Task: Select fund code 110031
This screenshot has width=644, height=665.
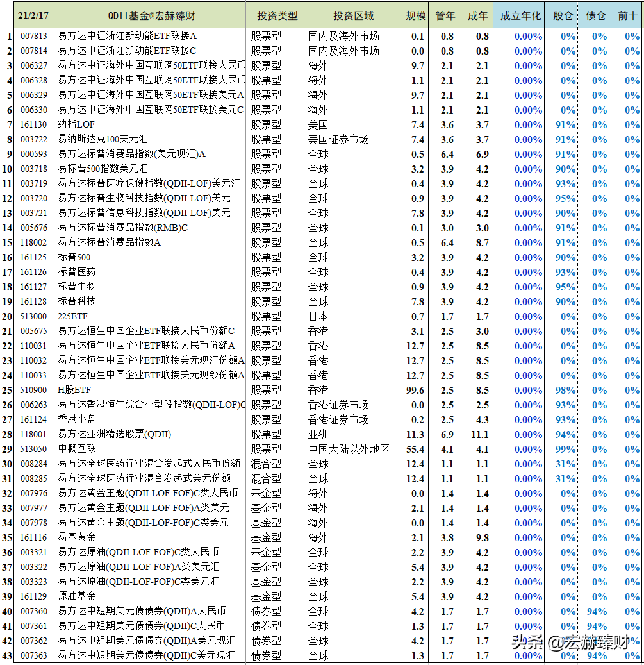Action: pyautogui.click(x=33, y=346)
